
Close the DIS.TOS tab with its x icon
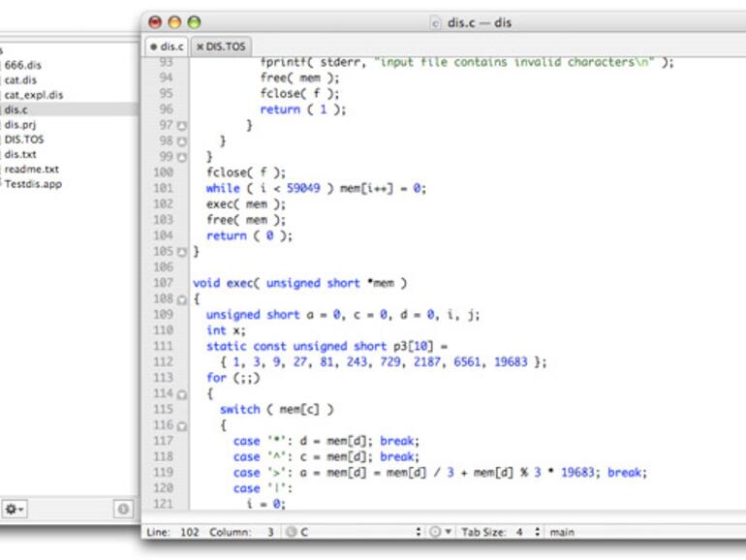coord(201,46)
